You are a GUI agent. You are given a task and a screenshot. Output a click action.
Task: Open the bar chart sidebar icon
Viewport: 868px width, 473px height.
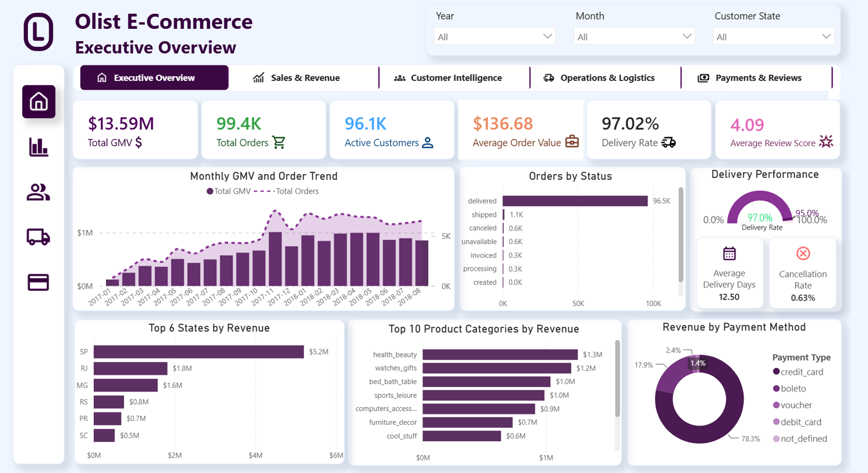point(39,147)
